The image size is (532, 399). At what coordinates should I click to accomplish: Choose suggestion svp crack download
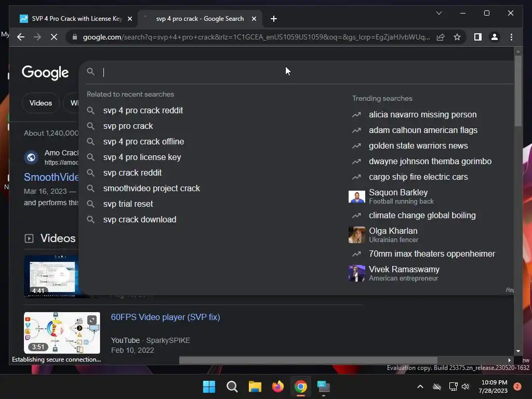pos(139,220)
